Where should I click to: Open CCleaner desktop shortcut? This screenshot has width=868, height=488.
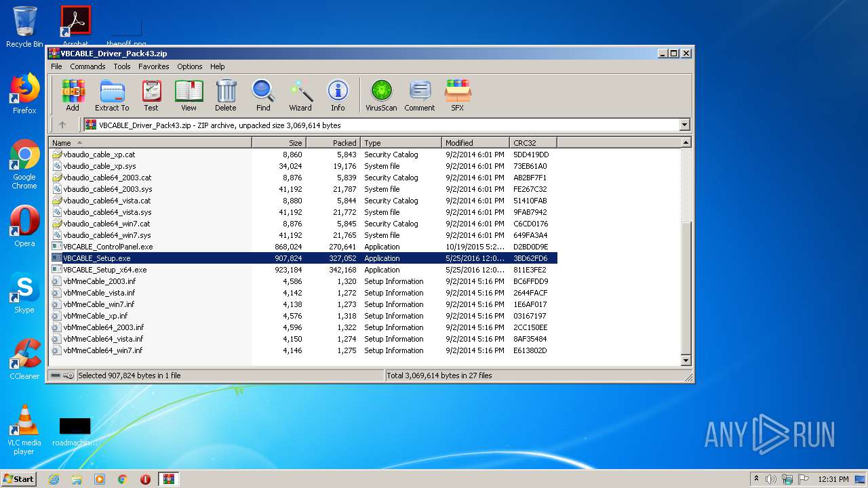click(x=24, y=359)
